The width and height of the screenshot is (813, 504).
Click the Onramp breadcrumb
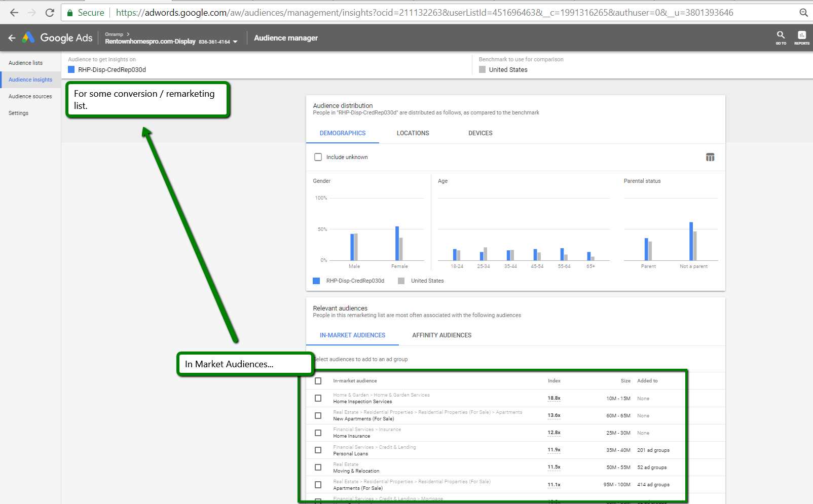pyautogui.click(x=114, y=34)
